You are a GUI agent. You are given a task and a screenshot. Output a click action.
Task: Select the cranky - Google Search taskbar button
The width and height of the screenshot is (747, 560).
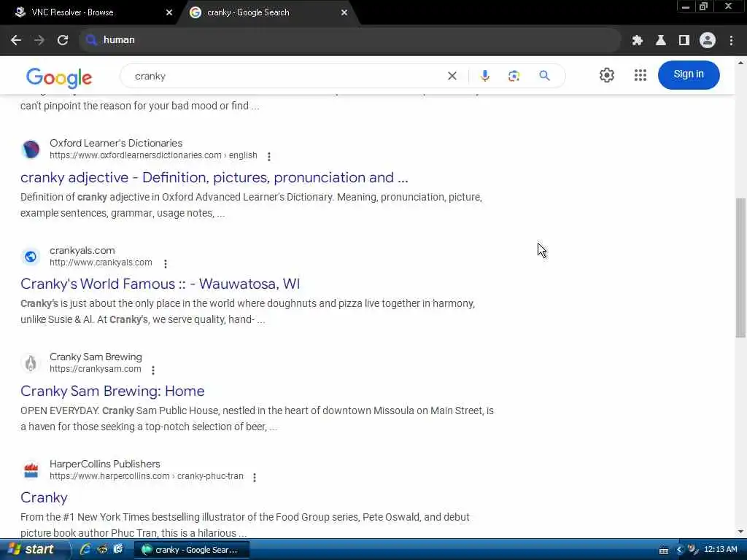(x=192, y=550)
